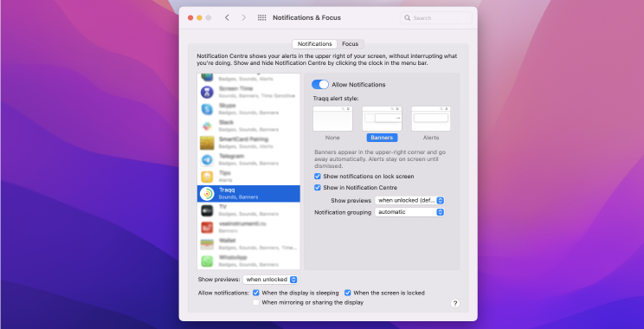644x329 pixels.
Task: Select the Wallet app icon
Action: tap(207, 244)
